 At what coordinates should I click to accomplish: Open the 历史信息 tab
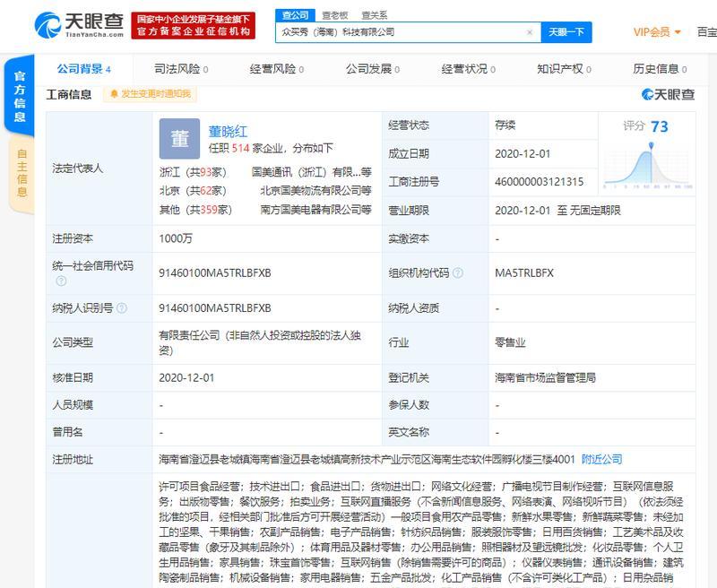[x=660, y=69]
